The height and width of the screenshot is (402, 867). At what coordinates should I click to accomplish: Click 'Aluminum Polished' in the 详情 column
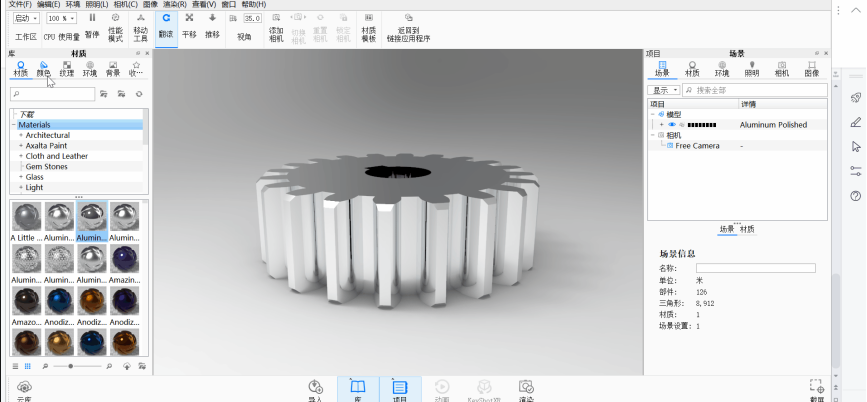point(773,125)
